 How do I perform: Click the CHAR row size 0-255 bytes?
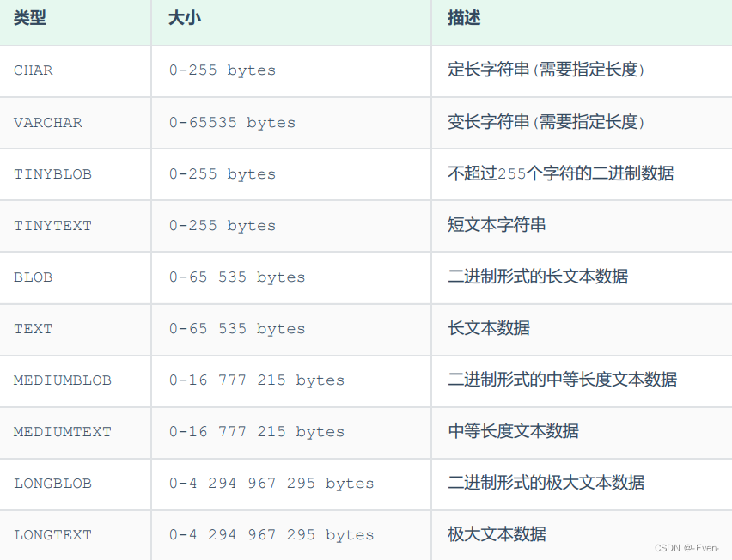[x=223, y=70]
